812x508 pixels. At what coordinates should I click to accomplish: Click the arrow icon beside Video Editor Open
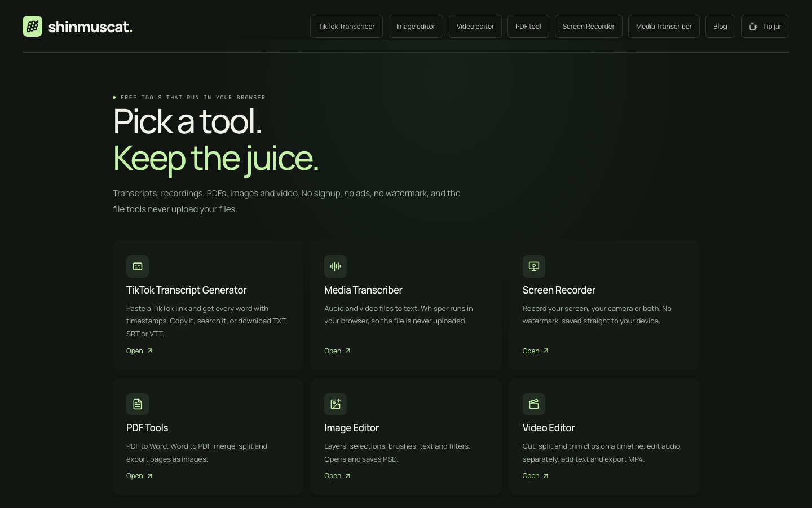tap(546, 476)
